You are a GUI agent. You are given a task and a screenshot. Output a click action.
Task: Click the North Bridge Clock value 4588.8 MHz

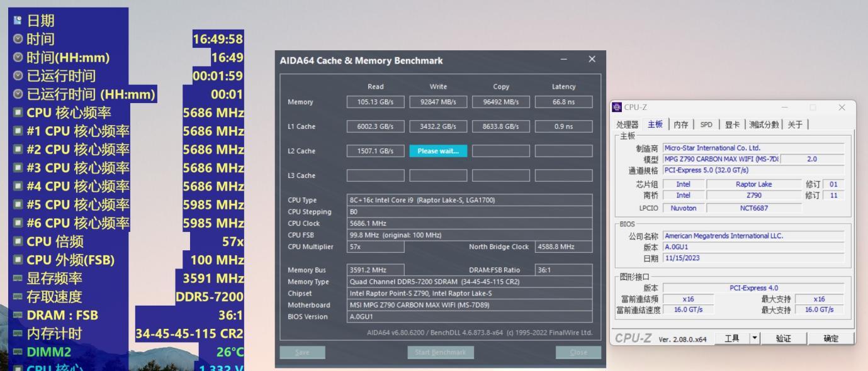tap(563, 246)
